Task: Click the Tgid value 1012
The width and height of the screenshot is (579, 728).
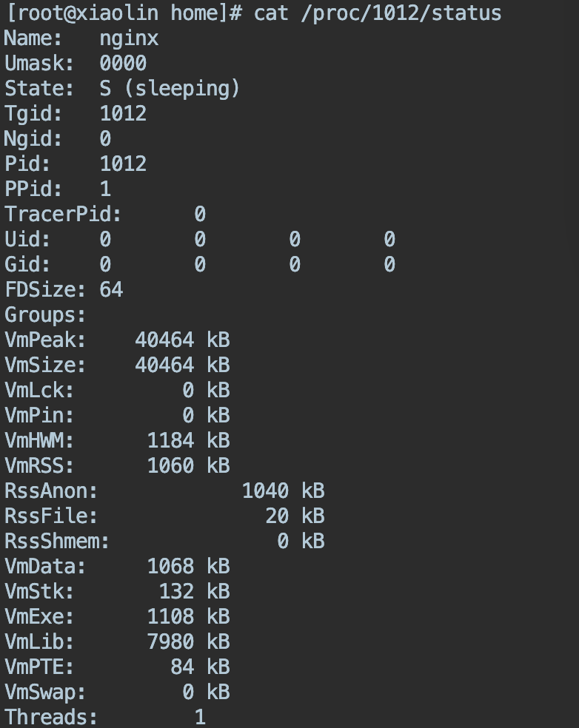Action: pyautogui.click(x=123, y=113)
